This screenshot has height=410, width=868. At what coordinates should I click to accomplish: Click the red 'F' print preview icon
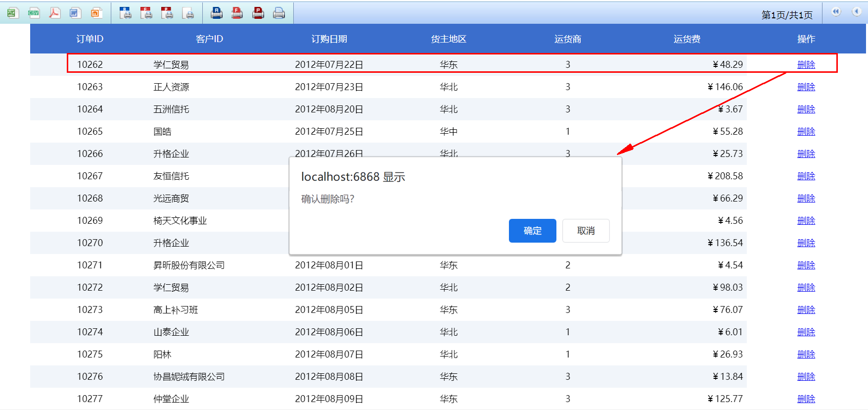[146, 13]
